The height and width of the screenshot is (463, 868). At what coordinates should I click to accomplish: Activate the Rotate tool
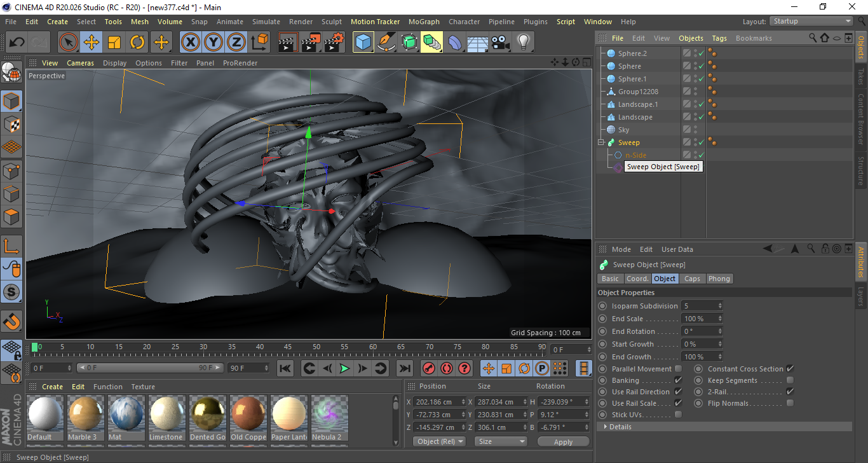click(137, 43)
